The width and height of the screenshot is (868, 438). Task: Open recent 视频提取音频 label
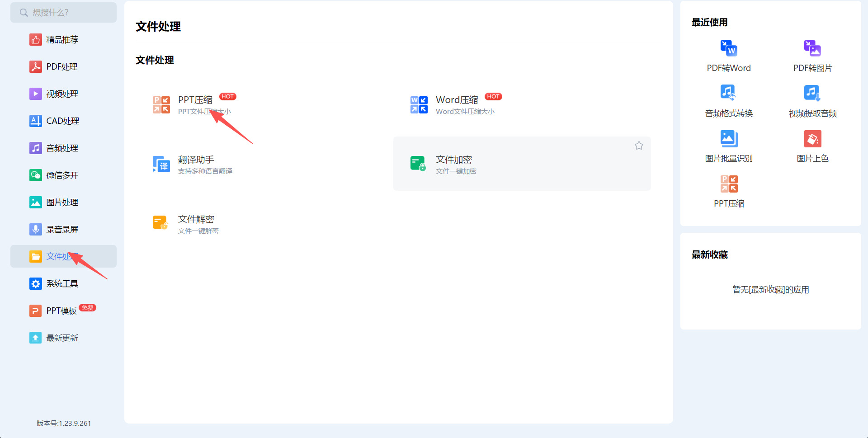[x=813, y=113]
